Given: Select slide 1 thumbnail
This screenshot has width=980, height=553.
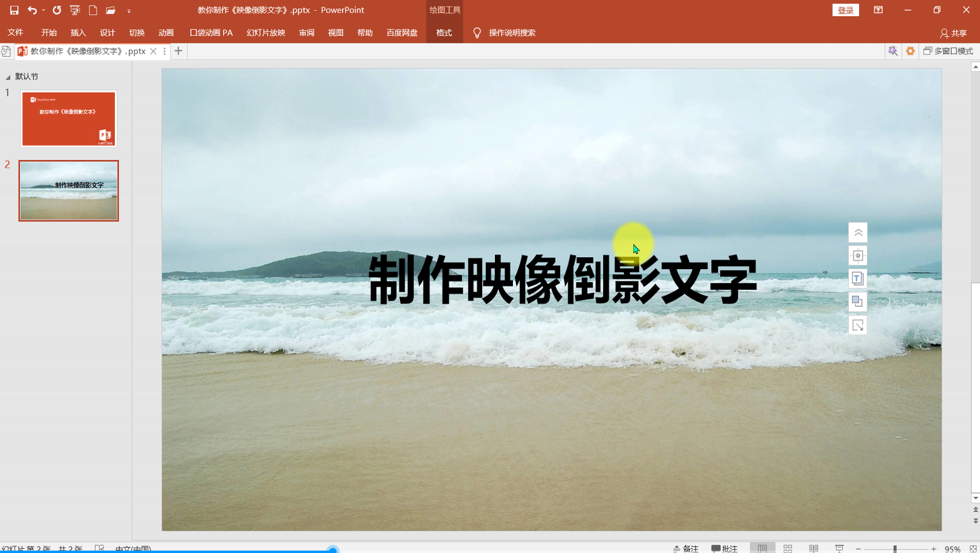Looking at the screenshot, I should coord(68,119).
